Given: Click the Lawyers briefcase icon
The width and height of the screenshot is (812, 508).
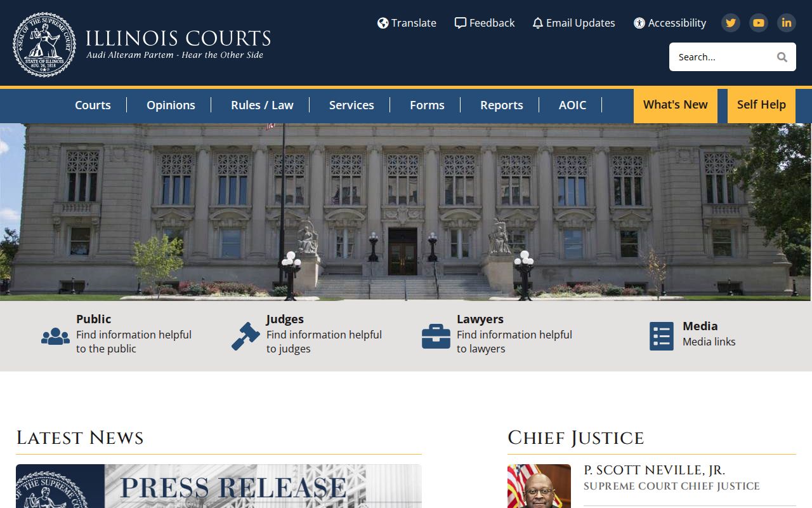Looking at the screenshot, I should pyautogui.click(x=436, y=336).
